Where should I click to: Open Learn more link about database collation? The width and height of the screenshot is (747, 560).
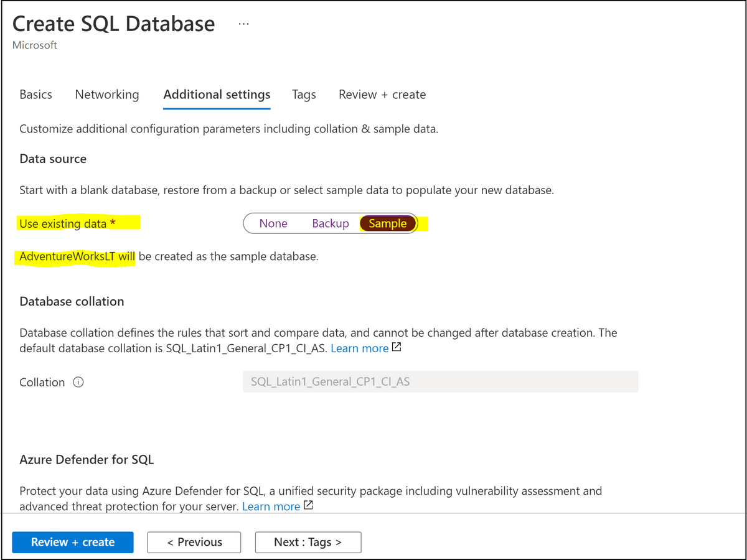(359, 348)
